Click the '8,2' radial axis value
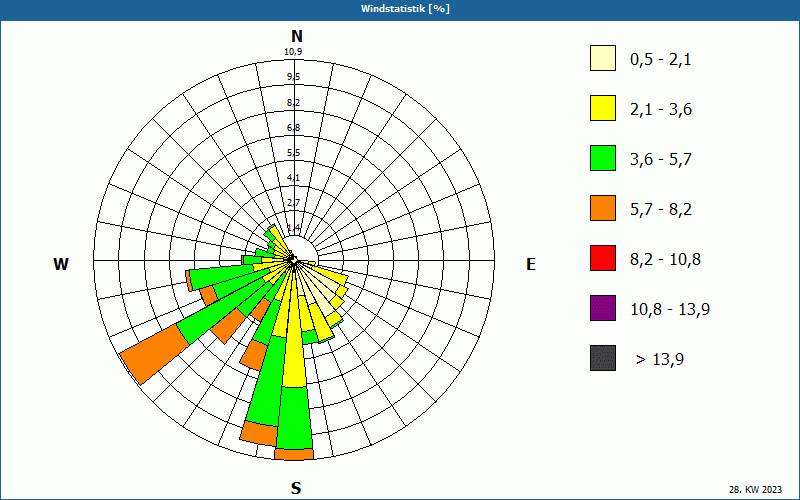The height and width of the screenshot is (500, 800). coord(293,103)
